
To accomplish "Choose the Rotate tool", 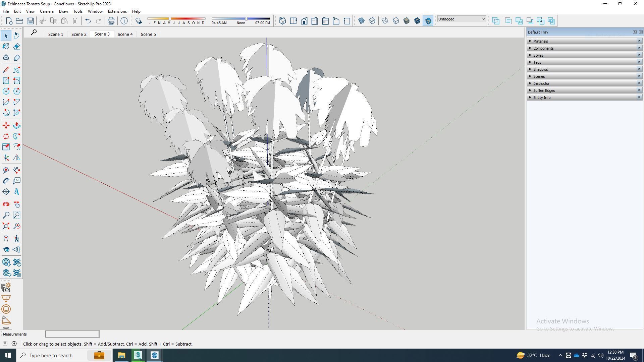I will click(6, 136).
